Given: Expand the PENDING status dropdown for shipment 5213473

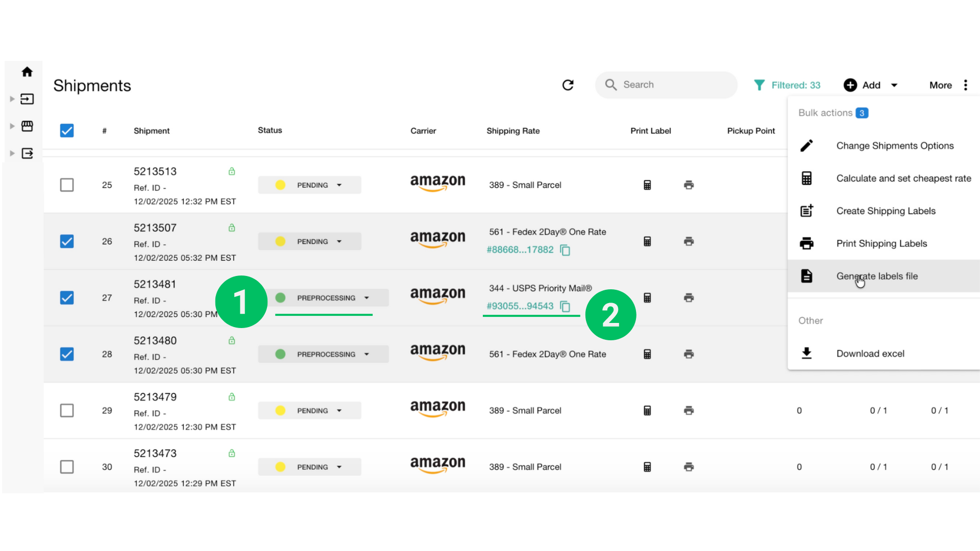Looking at the screenshot, I should tap(338, 466).
